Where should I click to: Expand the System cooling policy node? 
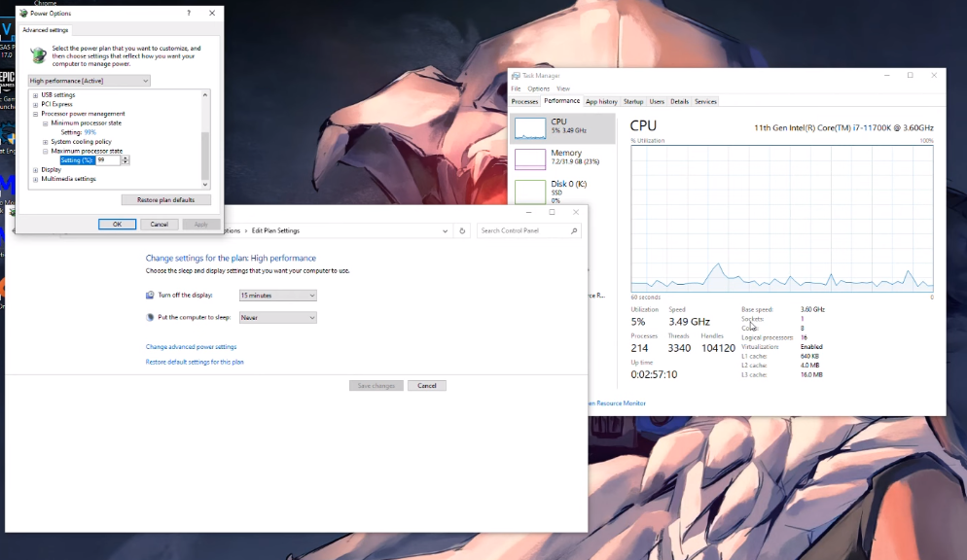pos(45,142)
